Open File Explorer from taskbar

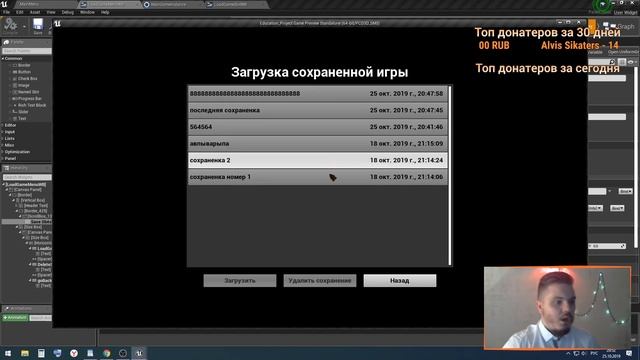[24, 353]
